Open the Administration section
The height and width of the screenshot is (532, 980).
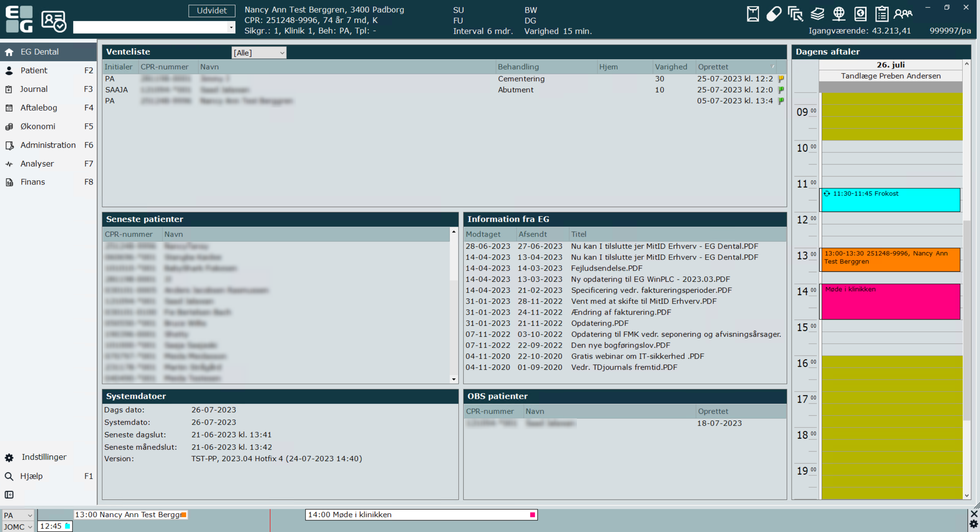(x=48, y=145)
